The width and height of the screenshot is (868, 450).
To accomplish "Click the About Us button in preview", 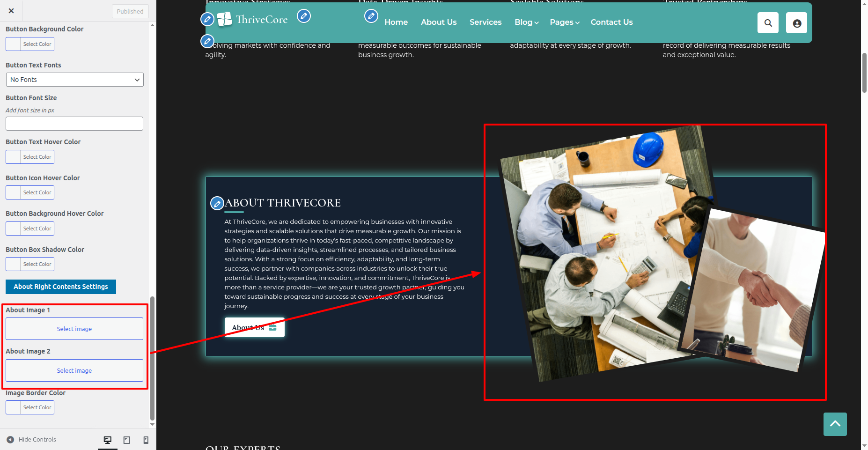I will click(254, 328).
